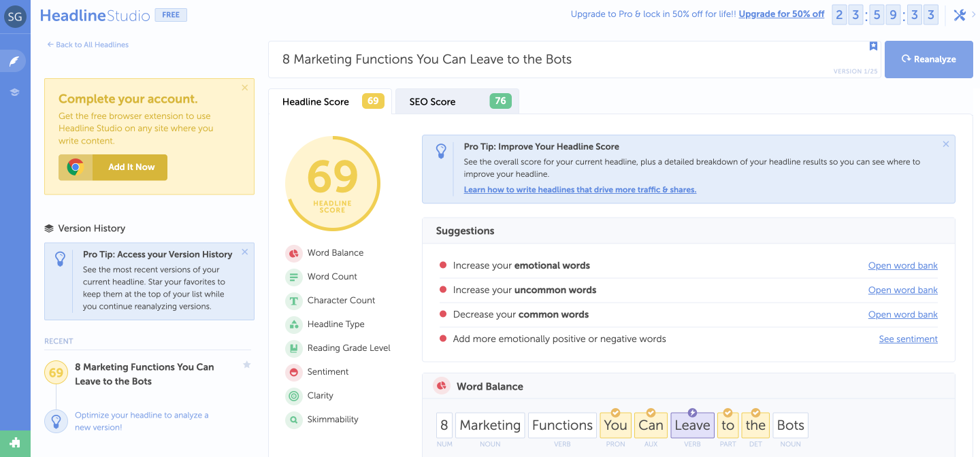The width and height of the screenshot is (980, 457).
Task: Jump to the Sentiment section
Action: point(328,372)
